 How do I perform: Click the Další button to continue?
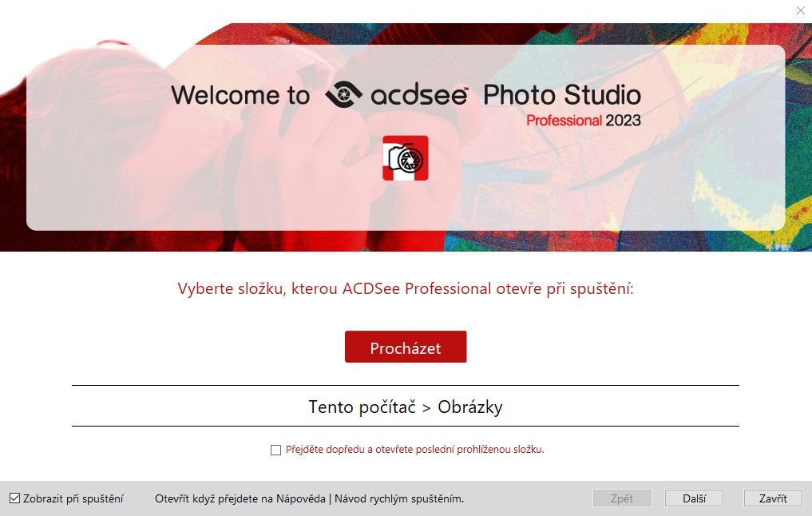694,498
